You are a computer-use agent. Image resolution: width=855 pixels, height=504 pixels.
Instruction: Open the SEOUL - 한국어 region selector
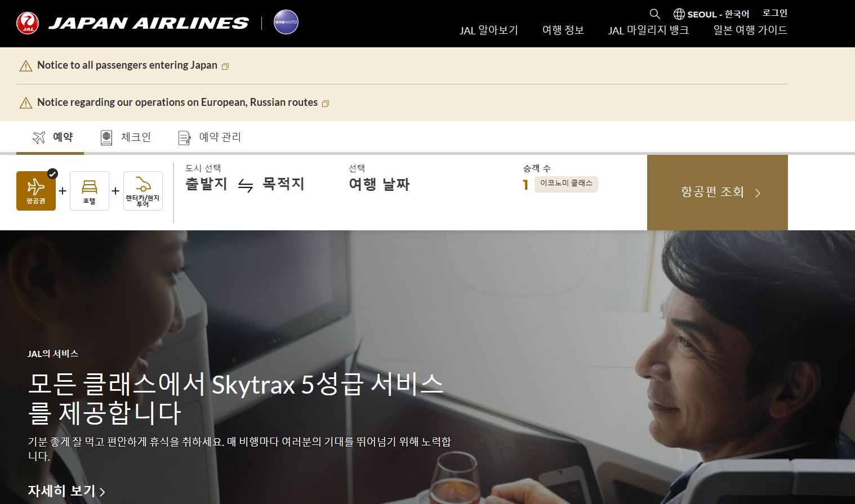click(711, 14)
